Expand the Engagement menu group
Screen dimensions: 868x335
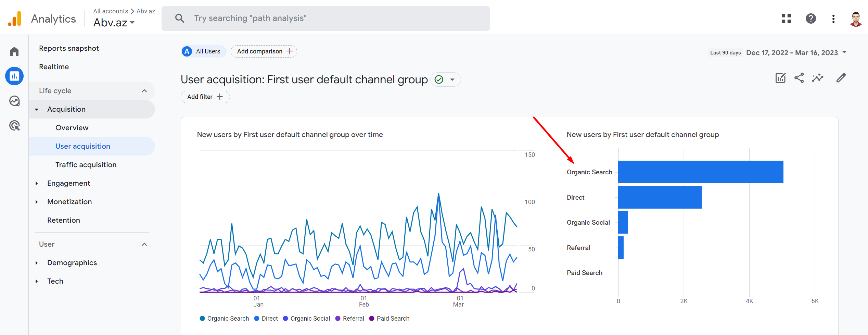(68, 183)
